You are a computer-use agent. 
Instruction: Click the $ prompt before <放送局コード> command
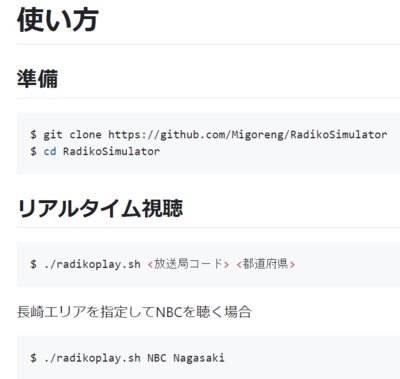coord(33,264)
